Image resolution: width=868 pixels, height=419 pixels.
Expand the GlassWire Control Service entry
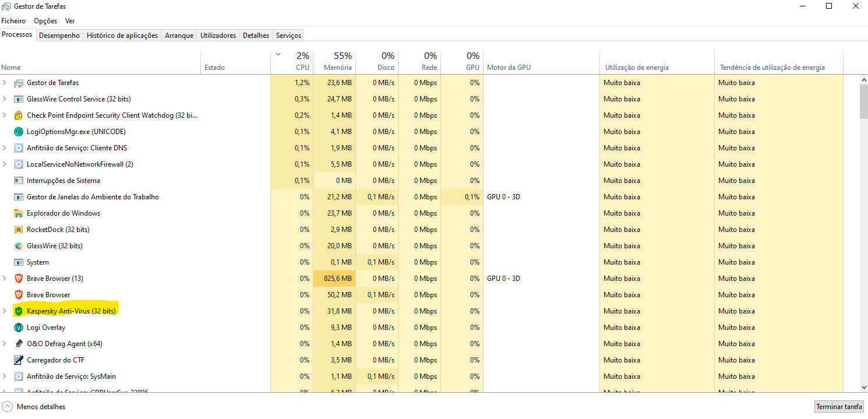click(5, 99)
